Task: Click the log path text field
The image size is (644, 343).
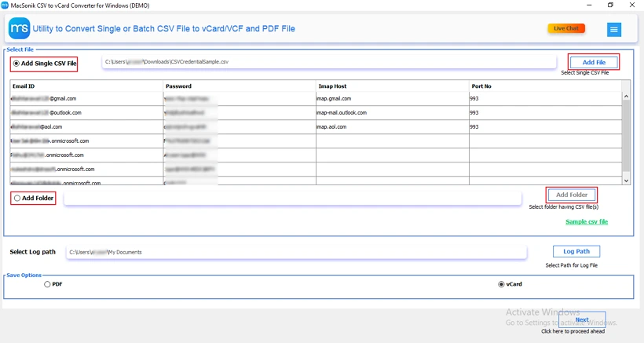Action: [296, 252]
